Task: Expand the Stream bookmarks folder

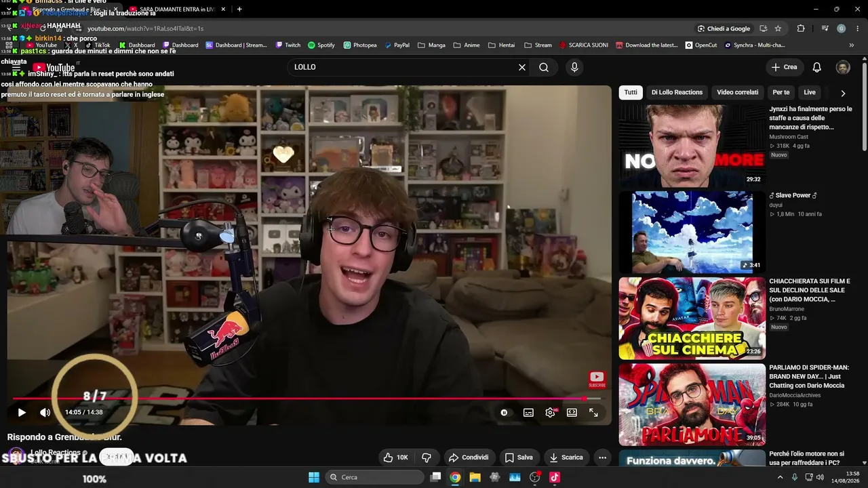Action: 538,45
